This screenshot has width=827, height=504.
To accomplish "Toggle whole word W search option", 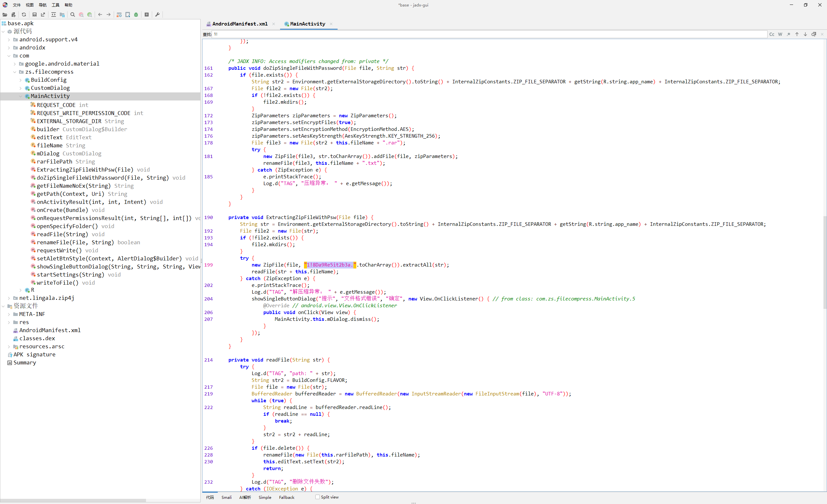I will point(780,34).
